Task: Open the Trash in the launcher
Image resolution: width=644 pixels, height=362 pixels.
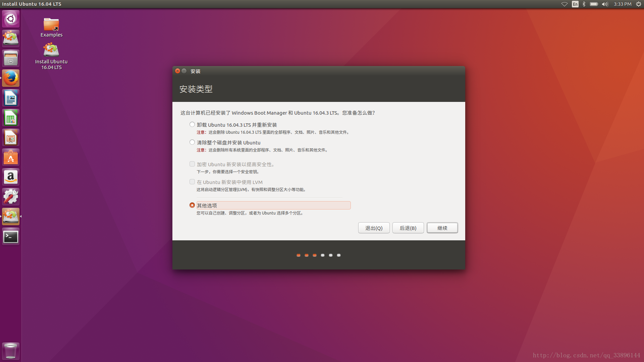Action: coord(11,351)
